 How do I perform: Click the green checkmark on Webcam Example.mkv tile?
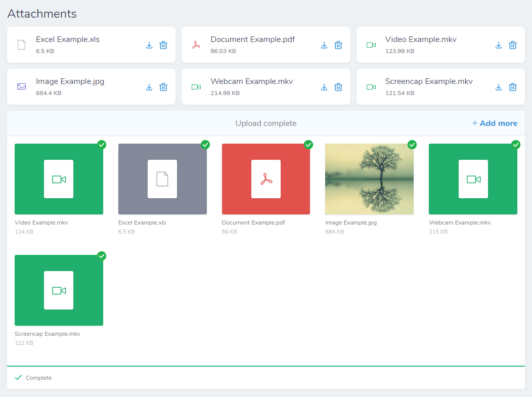coord(516,145)
